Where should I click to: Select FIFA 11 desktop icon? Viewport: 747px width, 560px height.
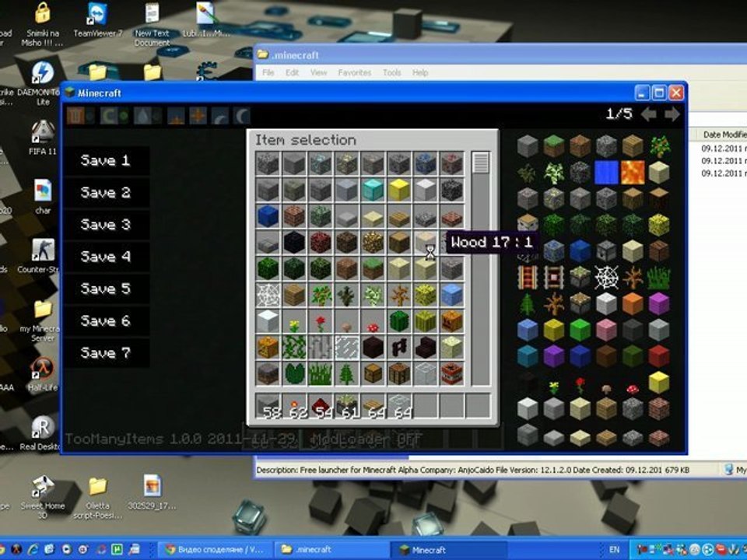pyautogui.click(x=42, y=138)
